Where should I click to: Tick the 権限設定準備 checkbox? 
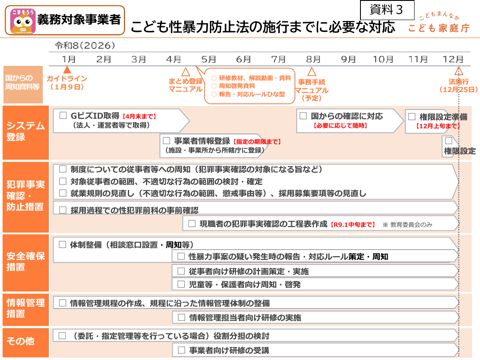coord(412,116)
